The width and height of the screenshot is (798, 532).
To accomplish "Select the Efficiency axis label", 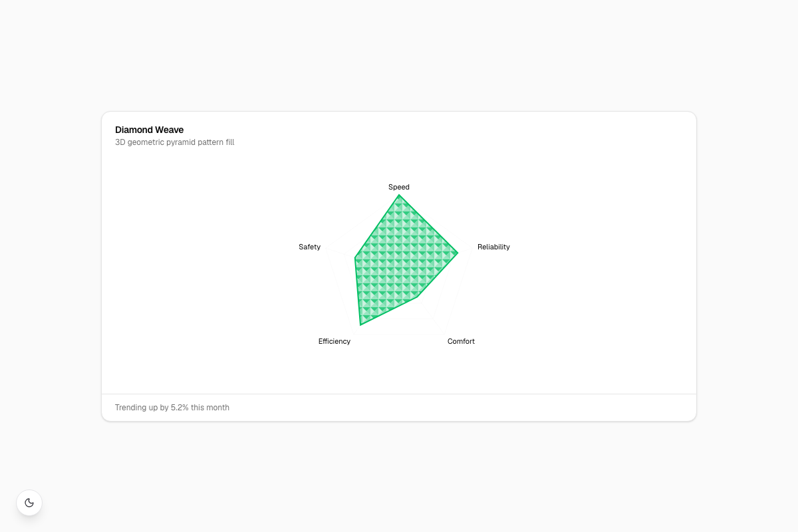I will [334, 341].
